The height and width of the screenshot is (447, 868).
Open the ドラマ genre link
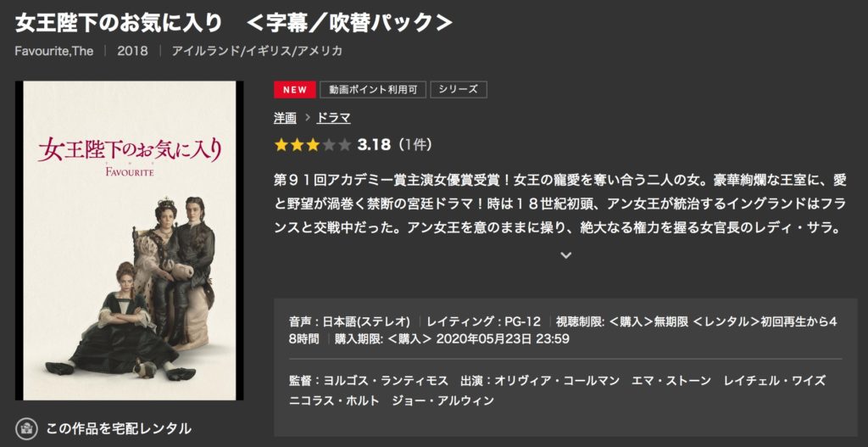(333, 118)
